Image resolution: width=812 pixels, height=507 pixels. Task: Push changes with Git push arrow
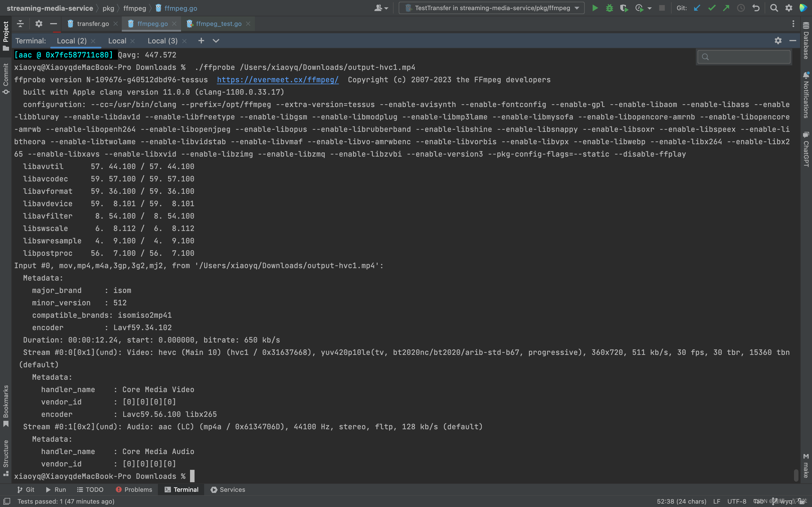[726, 8]
